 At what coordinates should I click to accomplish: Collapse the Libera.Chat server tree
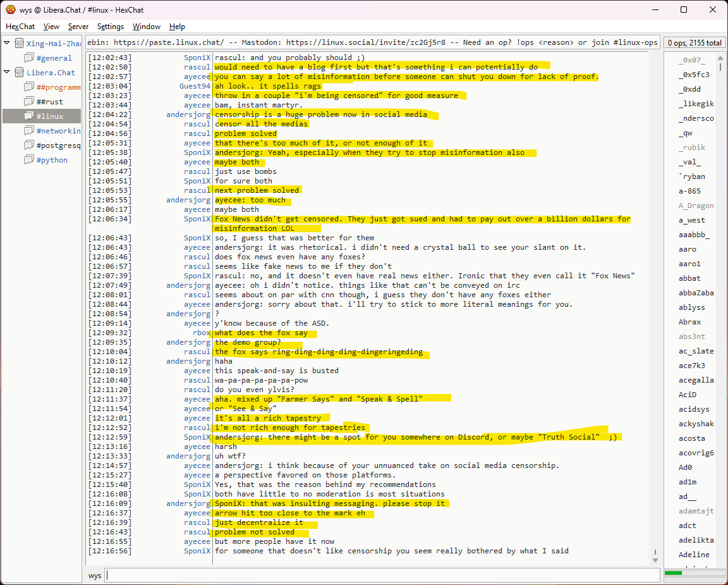[x=7, y=73]
